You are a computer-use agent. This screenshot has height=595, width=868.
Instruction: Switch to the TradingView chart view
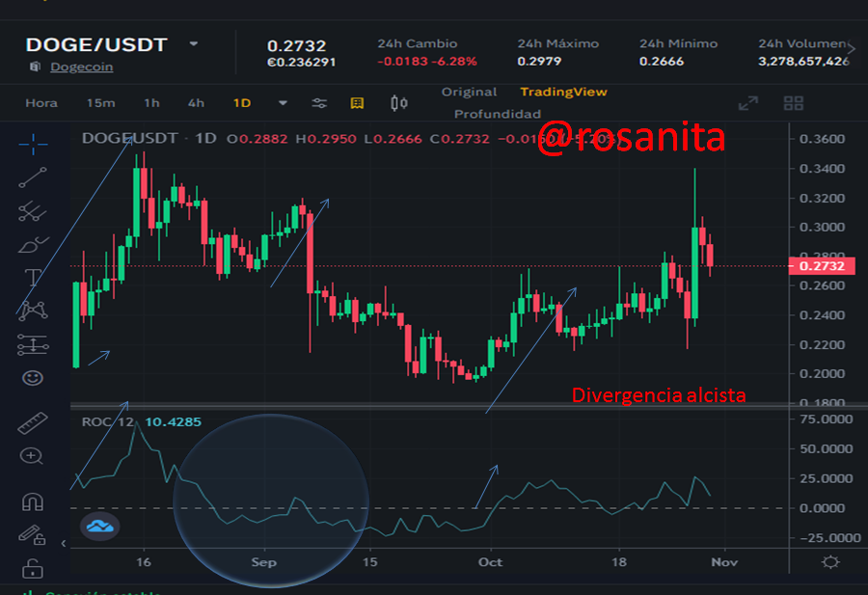563,92
